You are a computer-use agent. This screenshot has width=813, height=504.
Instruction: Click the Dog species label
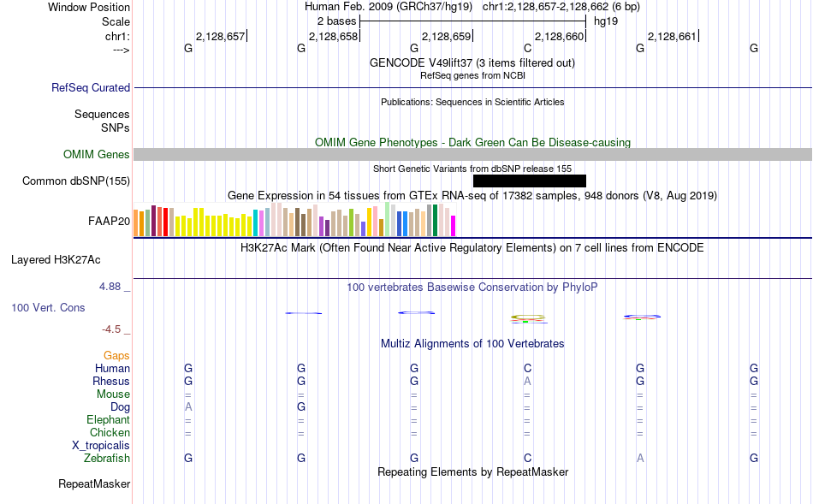[x=120, y=407]
